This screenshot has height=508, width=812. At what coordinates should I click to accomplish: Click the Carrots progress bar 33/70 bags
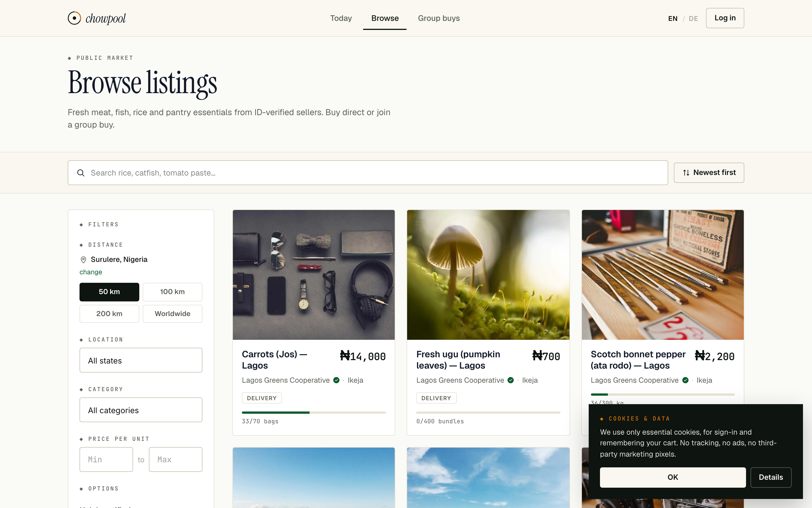coord(314,412)
